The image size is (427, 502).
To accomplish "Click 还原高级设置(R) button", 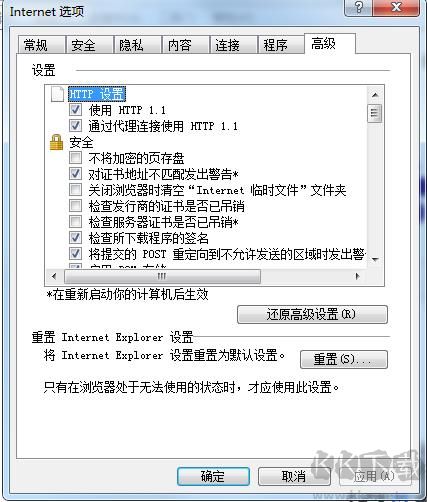I will [x=312, y=314].
